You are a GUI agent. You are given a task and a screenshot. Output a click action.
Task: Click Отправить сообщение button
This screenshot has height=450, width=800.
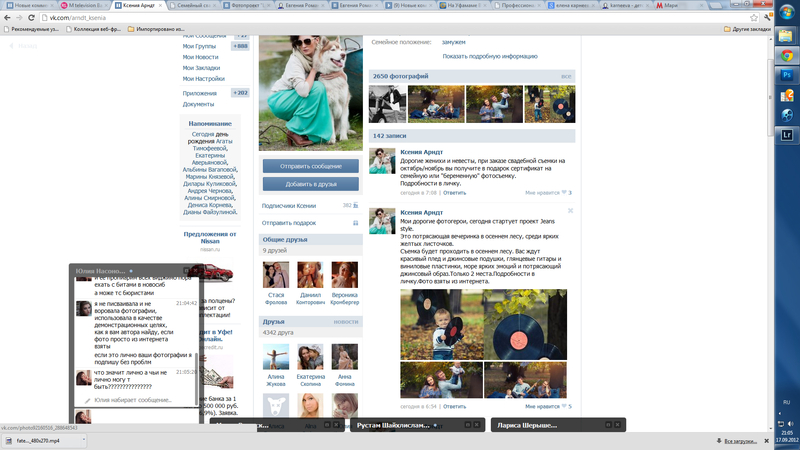click(x=310, y=166)
